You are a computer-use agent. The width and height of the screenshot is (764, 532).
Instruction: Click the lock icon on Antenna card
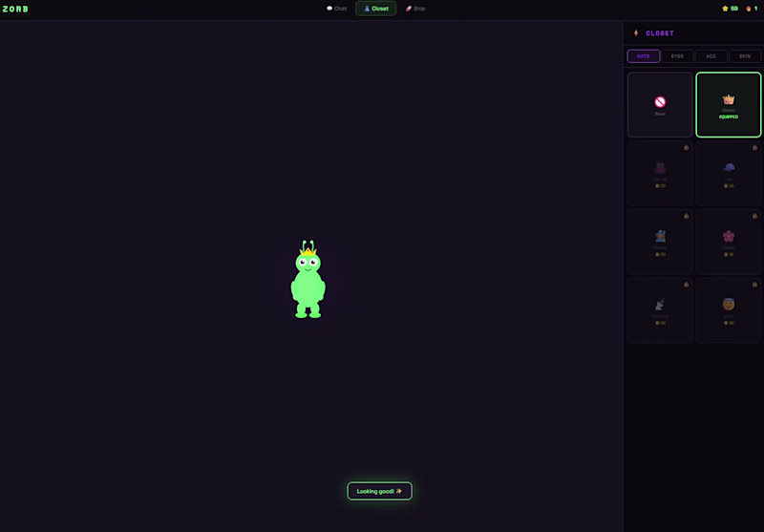click(686, 285)
